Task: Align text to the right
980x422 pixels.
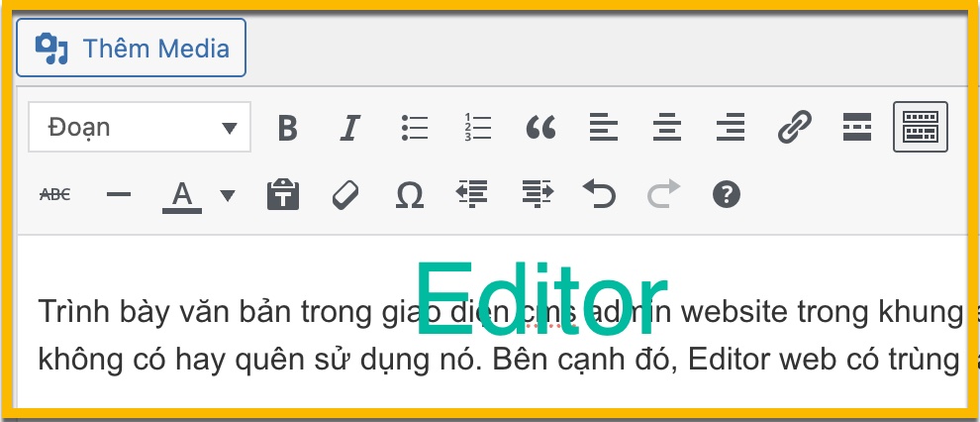Action: (730, 128)
